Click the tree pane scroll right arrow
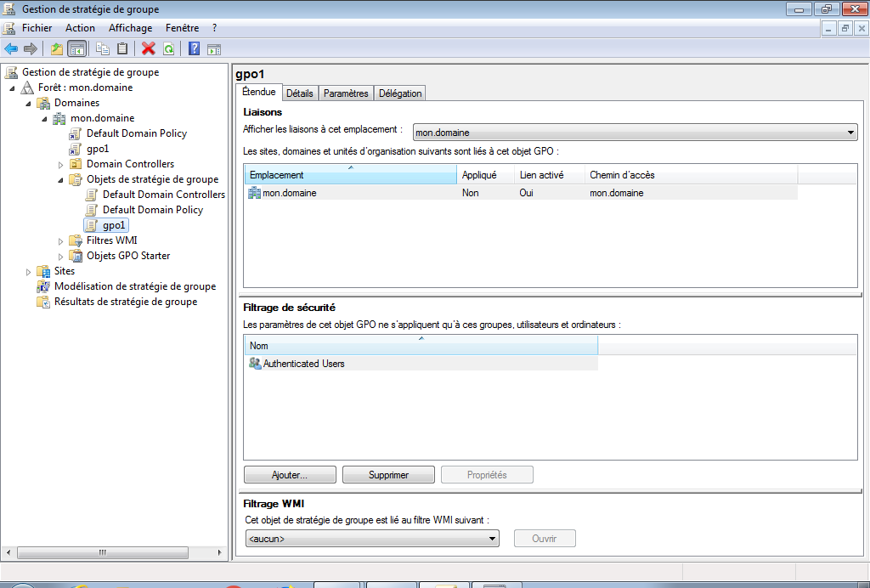 [x=220, y=552]
